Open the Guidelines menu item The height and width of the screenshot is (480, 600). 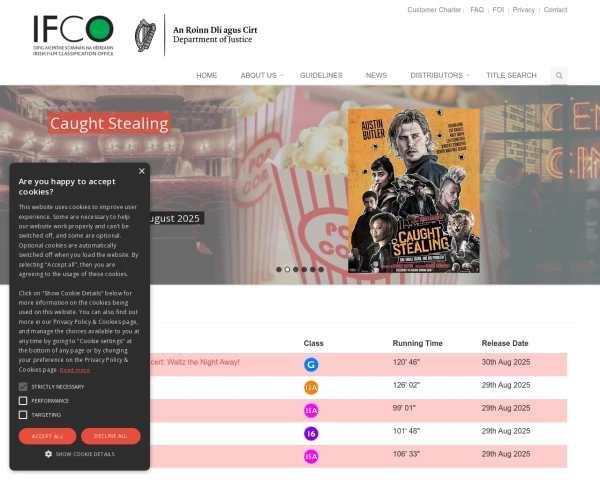321,75
